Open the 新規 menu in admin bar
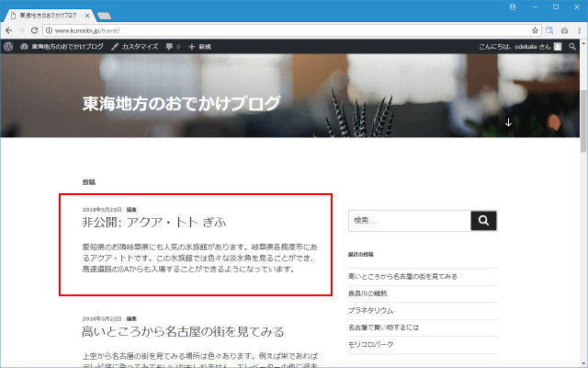Viewport: 588px width, 368px height. (200, 47)
